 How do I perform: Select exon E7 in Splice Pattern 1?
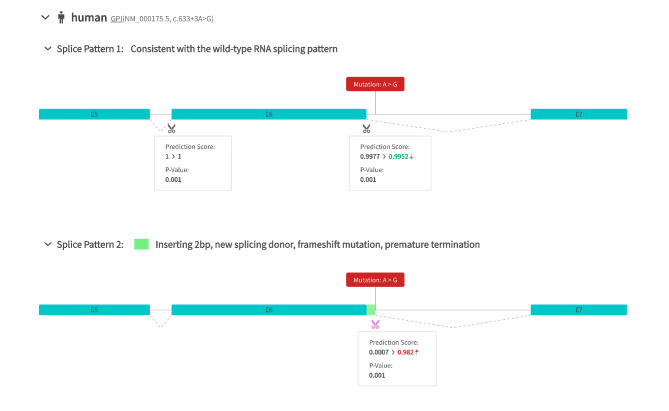[579, 114]
